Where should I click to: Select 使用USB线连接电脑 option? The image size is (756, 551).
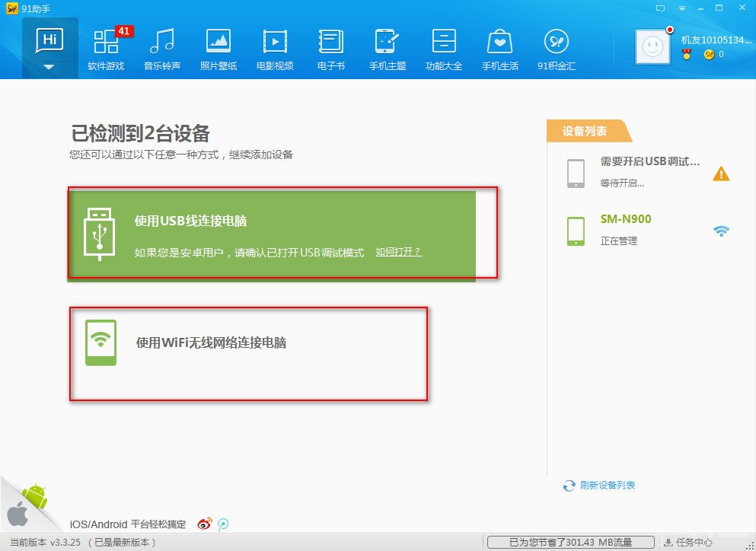pyautogui.click(x=272, y=236)
